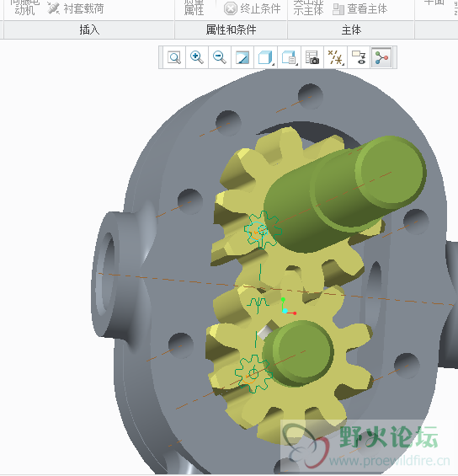Select the upper green gear-pair symbol
This screenshot has height=476, width=458.
point(263,230)
